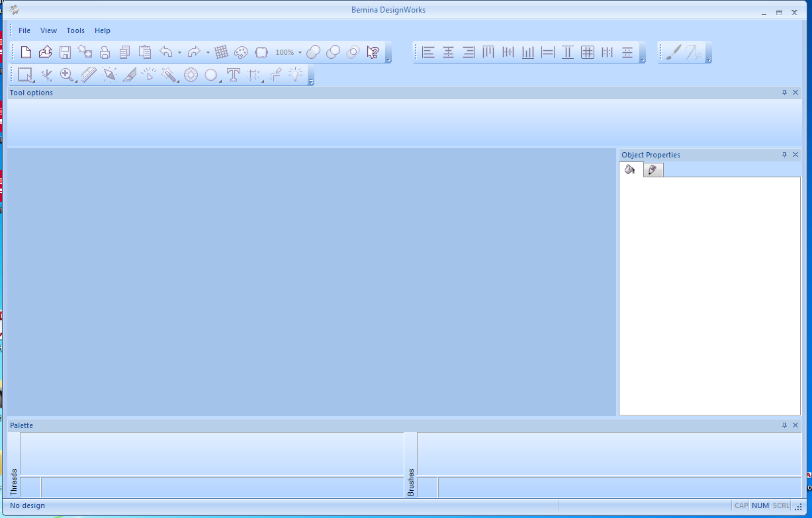812x518 pixels.
Task: Undo the last action
Action: click(x=166, y=52)
